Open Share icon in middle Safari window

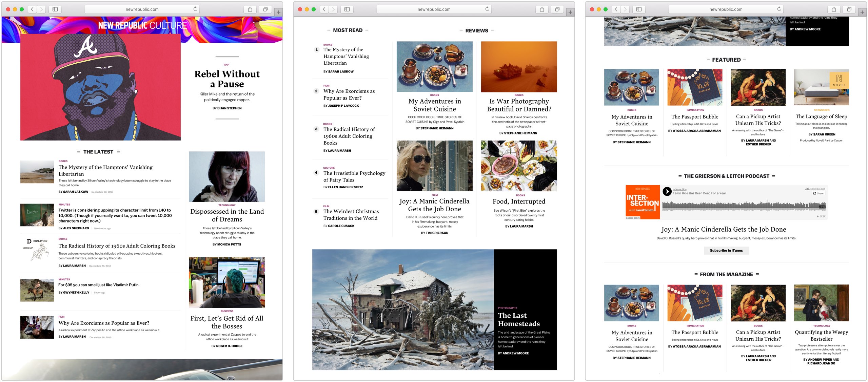click(x=542, y=9)
